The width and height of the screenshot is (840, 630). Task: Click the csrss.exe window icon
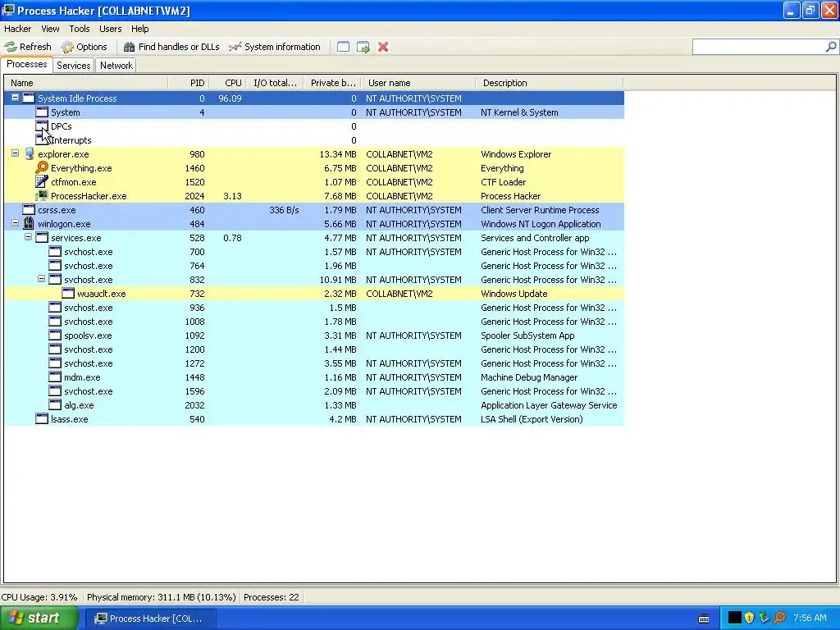click(29, 209)
